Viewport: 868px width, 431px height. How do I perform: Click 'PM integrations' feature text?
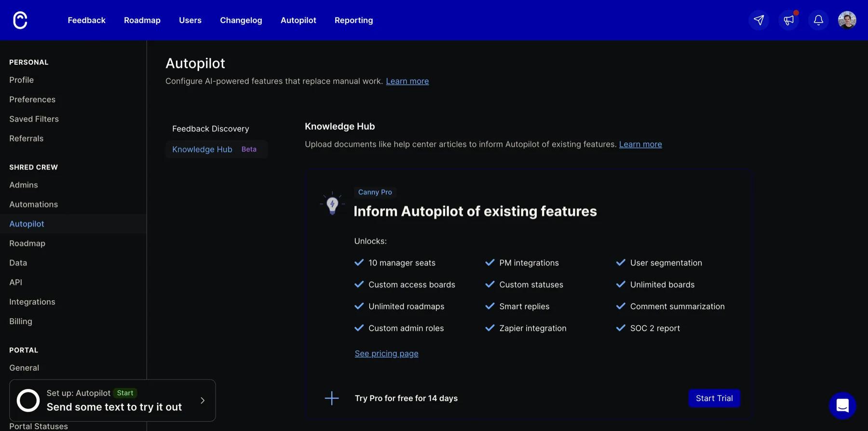529,263
